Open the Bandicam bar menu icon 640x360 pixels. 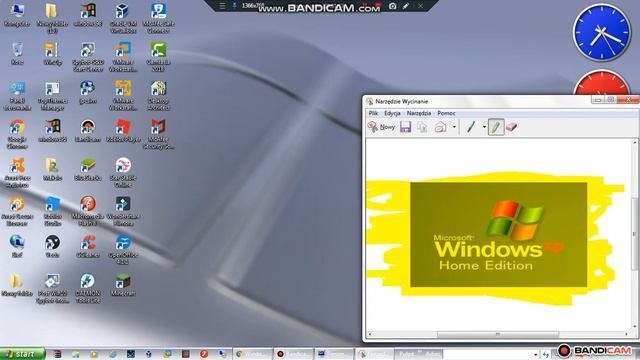tap(222, 6)
